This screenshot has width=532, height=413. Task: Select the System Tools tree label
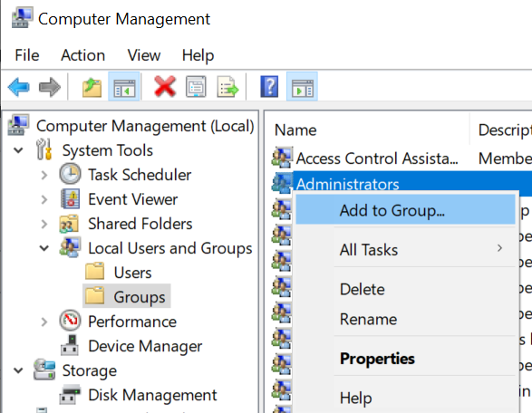[x=108, y=150]
